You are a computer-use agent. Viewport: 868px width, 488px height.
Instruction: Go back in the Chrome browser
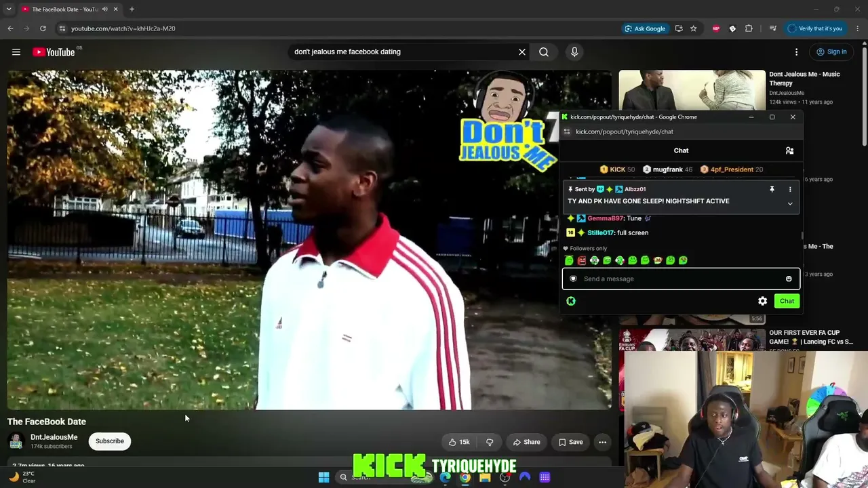[10, 28]
